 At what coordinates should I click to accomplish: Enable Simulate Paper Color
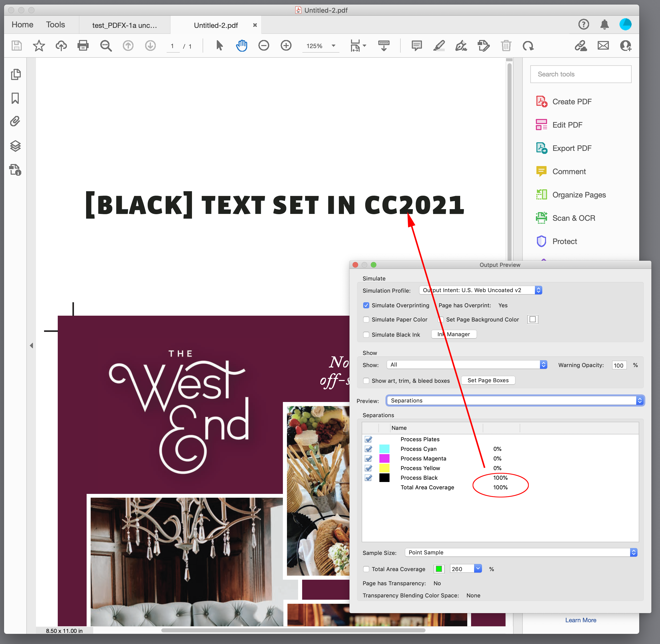(x=366, y=319)
